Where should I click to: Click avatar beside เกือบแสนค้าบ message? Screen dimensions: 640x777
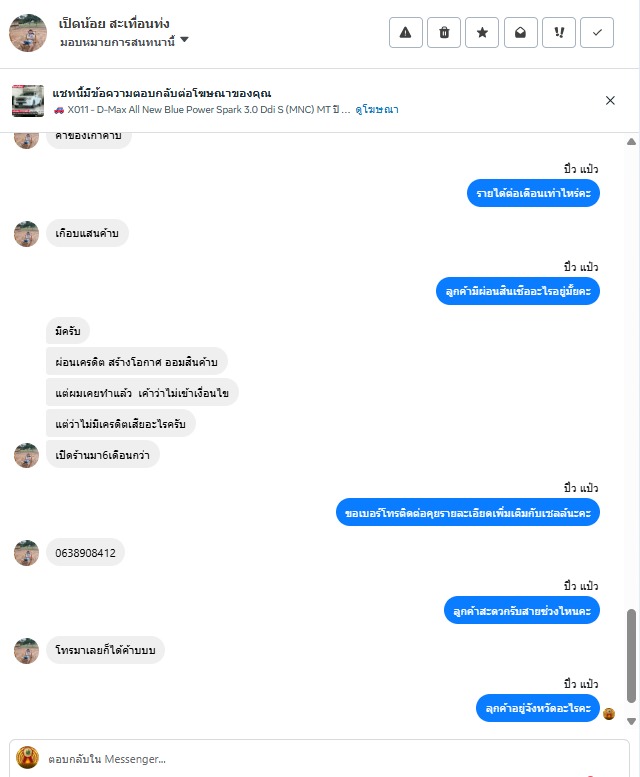click(x=26, y=234)
